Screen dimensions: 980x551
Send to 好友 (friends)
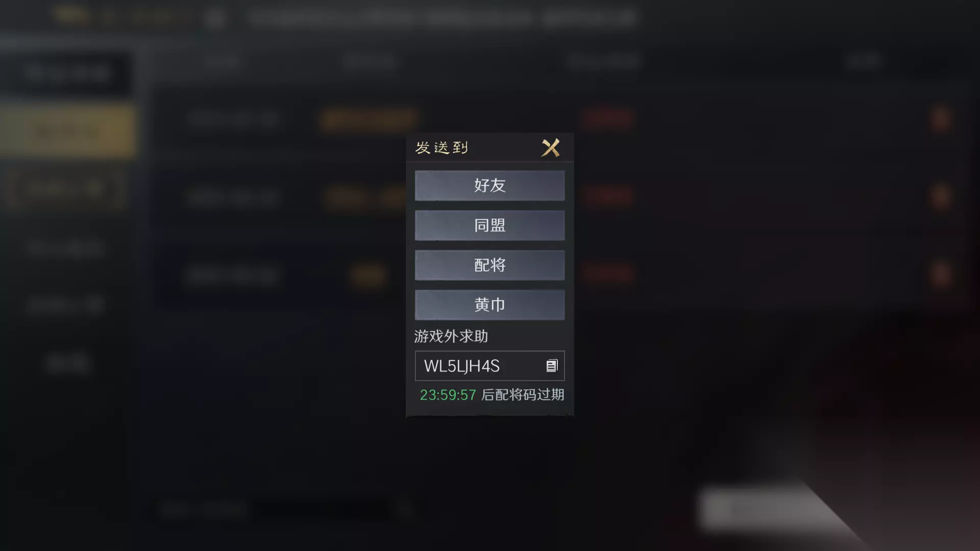click(489, 185)
